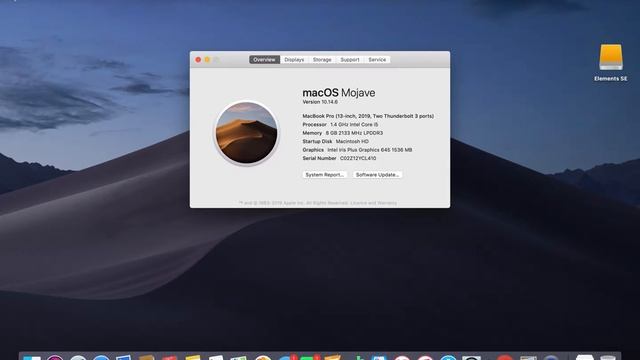This screenshot has height=360, width=640.
Task: Go to the Support tab
Action: click(x=350, y=60)
